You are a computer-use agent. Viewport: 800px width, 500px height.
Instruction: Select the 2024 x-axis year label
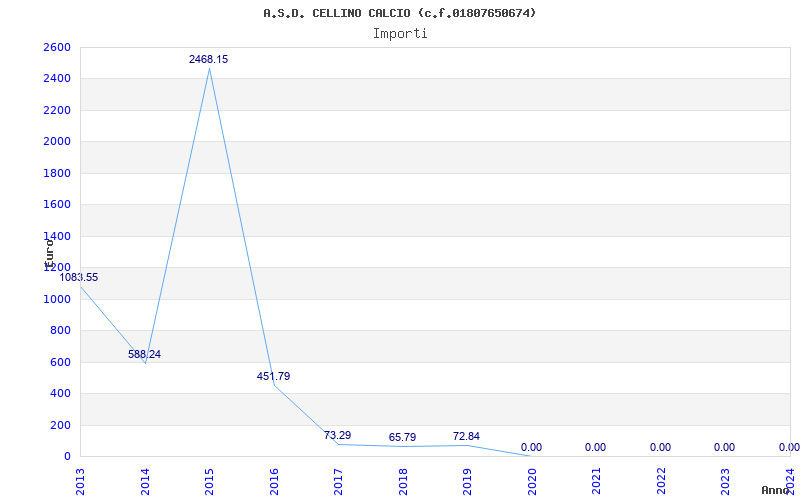(x=790, y=482)
